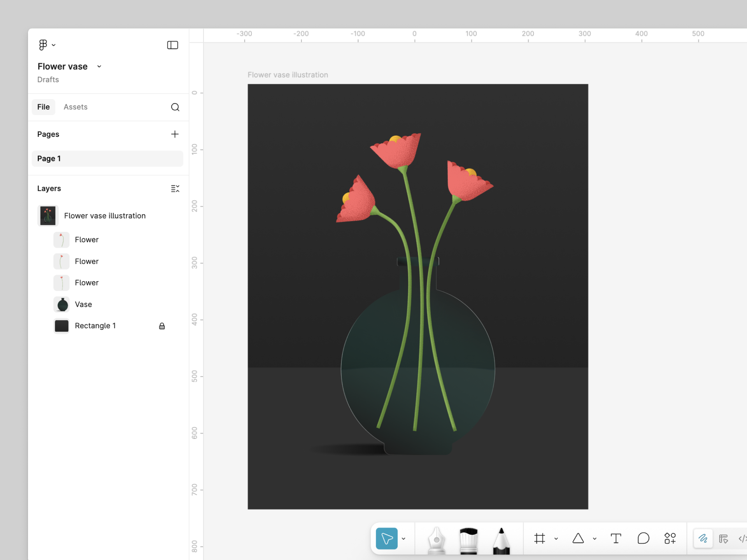Select the Brush tool
Viewport: 747px width, 560px height.
tap(469, 539)
